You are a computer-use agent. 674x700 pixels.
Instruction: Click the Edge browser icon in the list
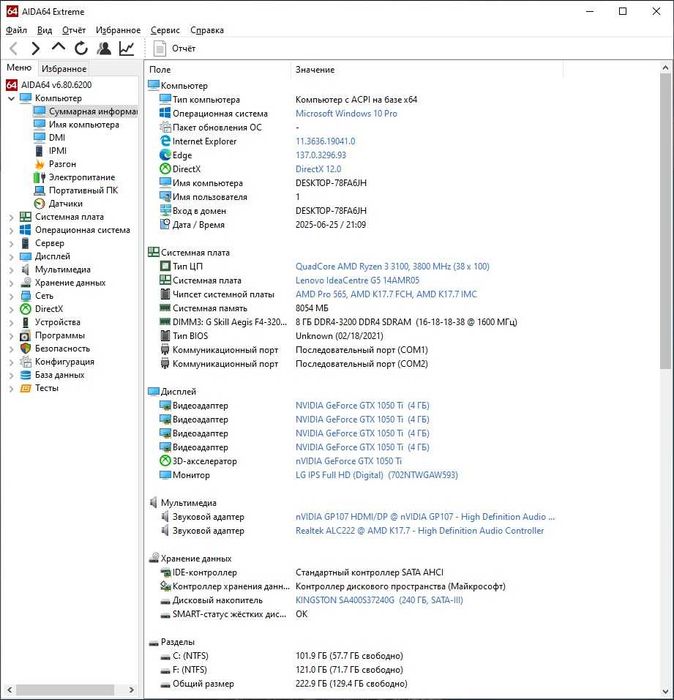tap(165, 154)
